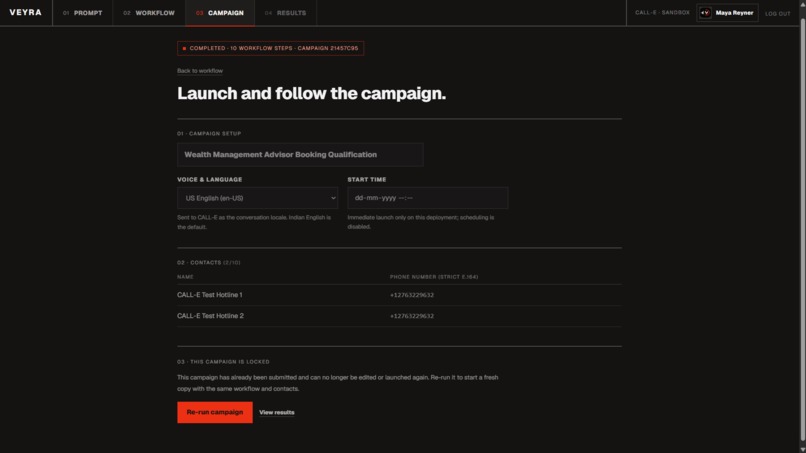The height and width of the screenshot is (453, 806).
Task: Click the Start Time date field
Action: (x=428, y=198)
